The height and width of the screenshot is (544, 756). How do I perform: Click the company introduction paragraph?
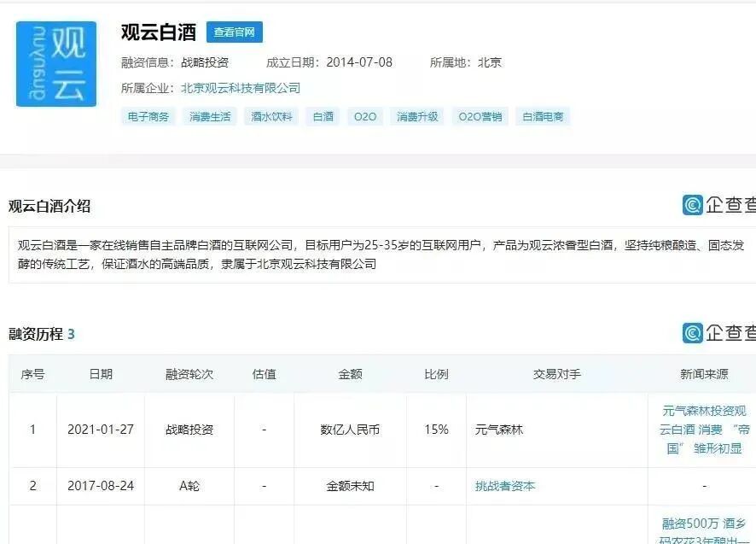point(381,254)
